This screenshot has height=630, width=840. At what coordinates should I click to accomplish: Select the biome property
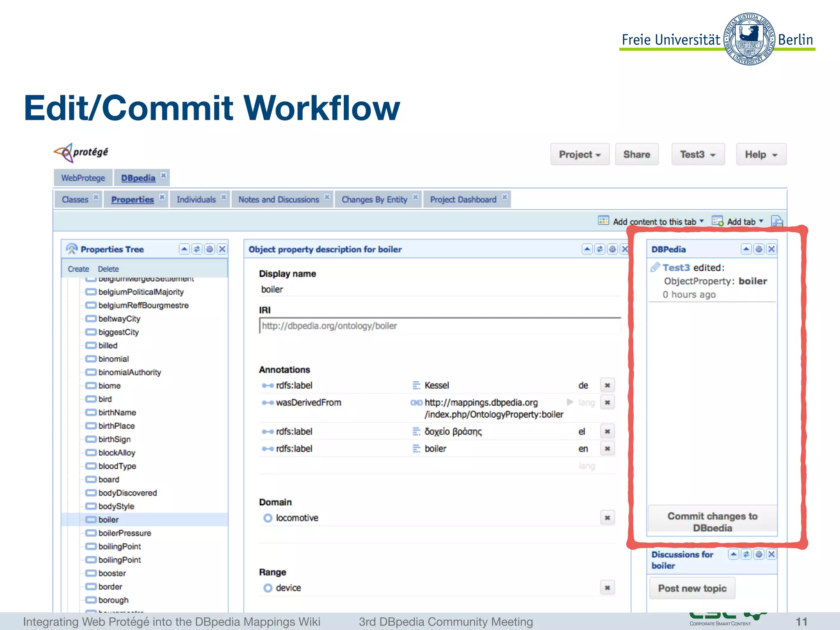(x=110, y=386)
